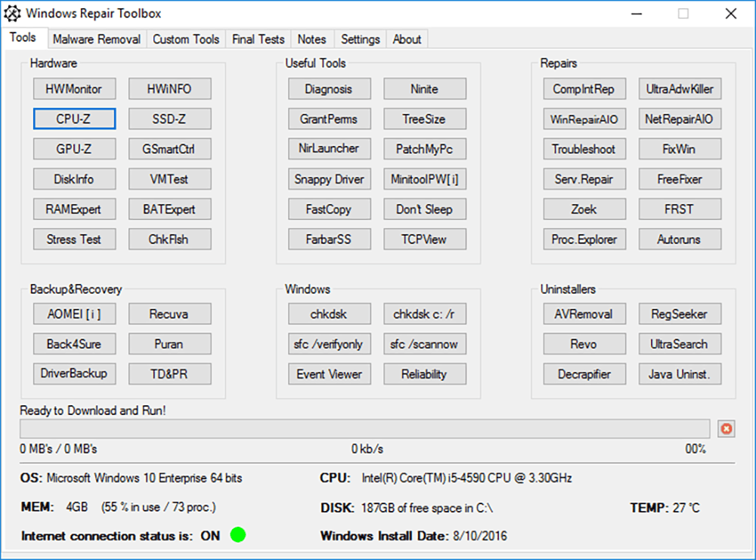Image resolution: width=756 pixels, height=560 pixels.
Task: Run FixWin
Action: [x=680, y=149]
